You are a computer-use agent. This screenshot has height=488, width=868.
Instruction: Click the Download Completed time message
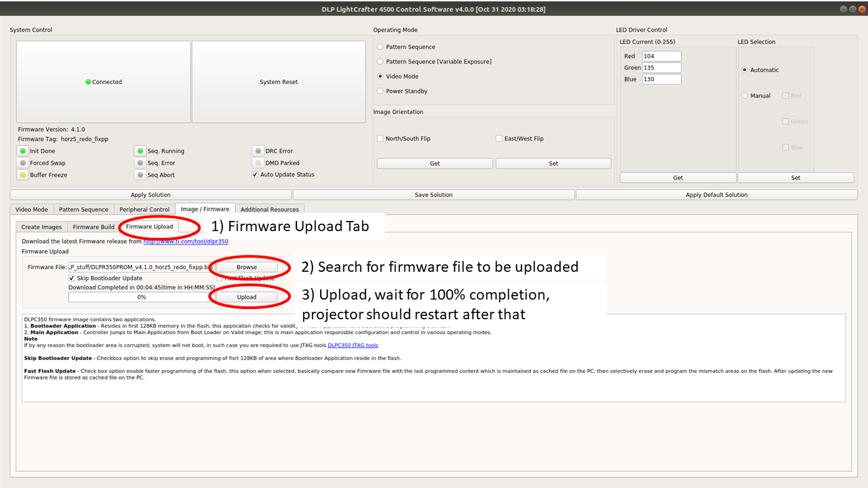142,287
